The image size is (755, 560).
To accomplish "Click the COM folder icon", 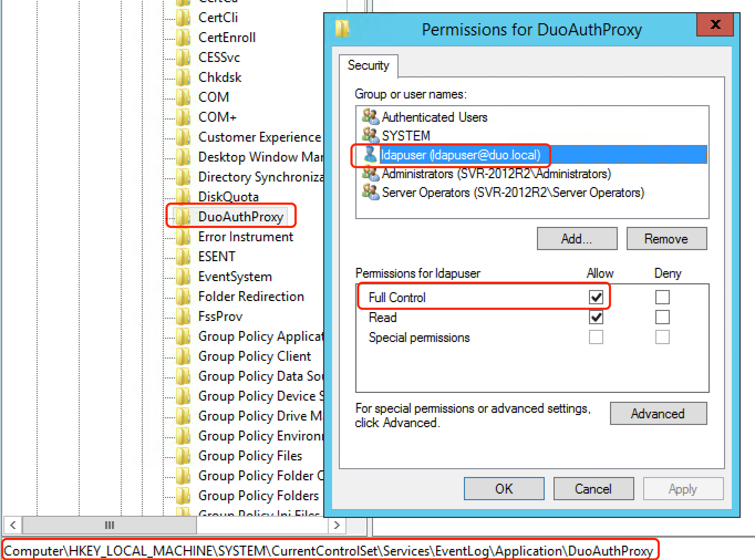I will click(183, 97).
